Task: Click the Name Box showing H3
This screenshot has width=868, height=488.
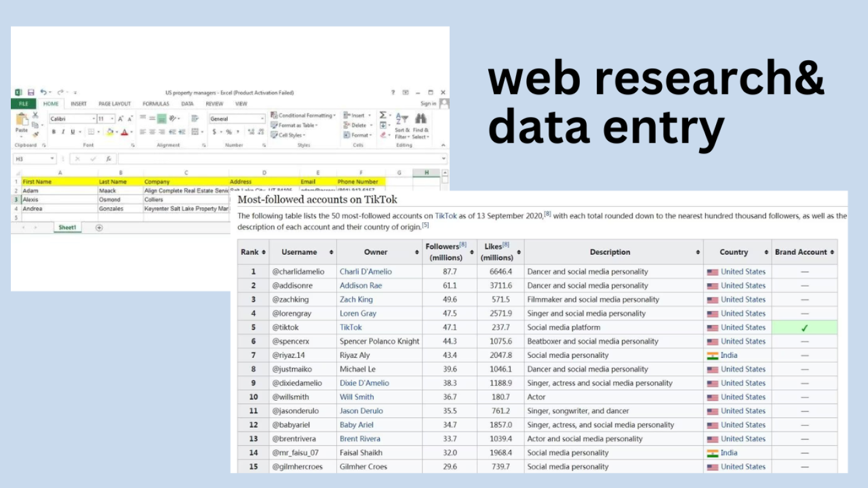Action: coord(35,159)
